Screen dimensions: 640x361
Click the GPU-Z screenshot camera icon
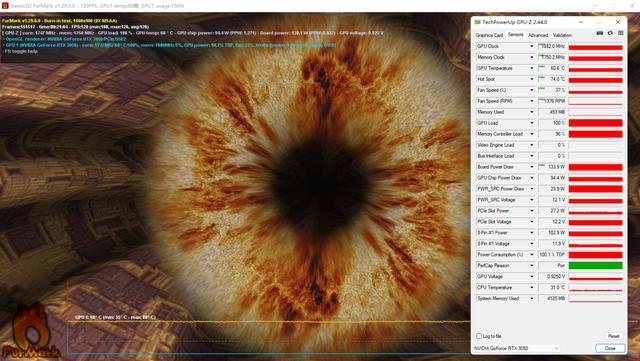(x=600, y=33)
